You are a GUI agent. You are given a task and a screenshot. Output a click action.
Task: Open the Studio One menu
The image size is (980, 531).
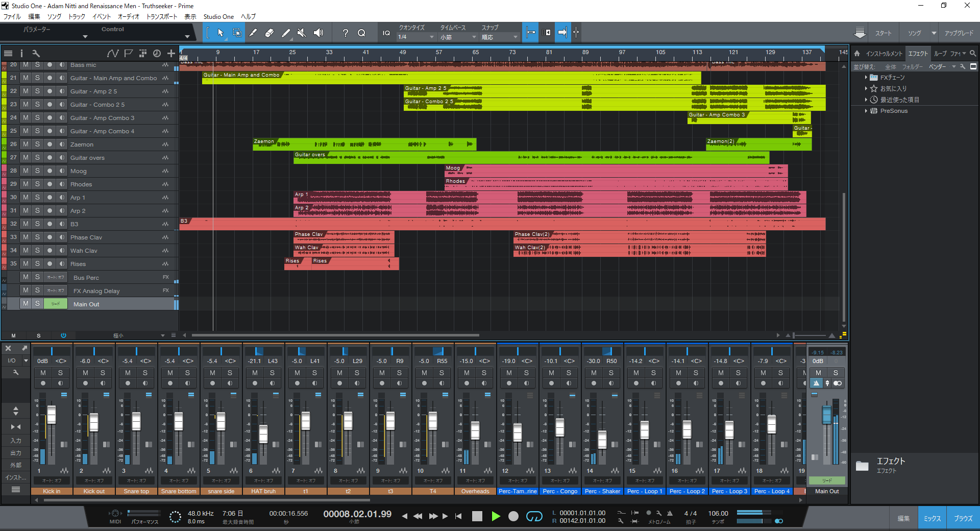218,17
